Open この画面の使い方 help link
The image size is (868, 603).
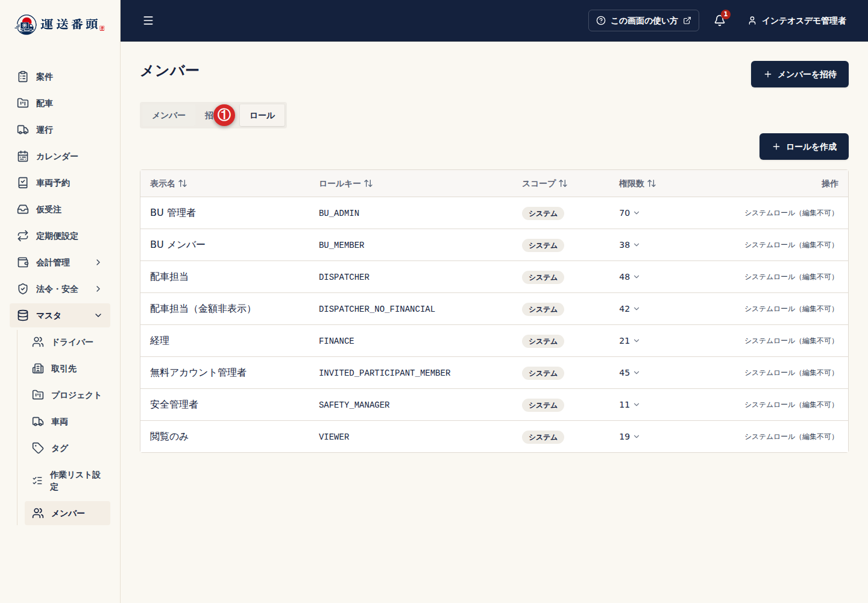click(644, 21)
